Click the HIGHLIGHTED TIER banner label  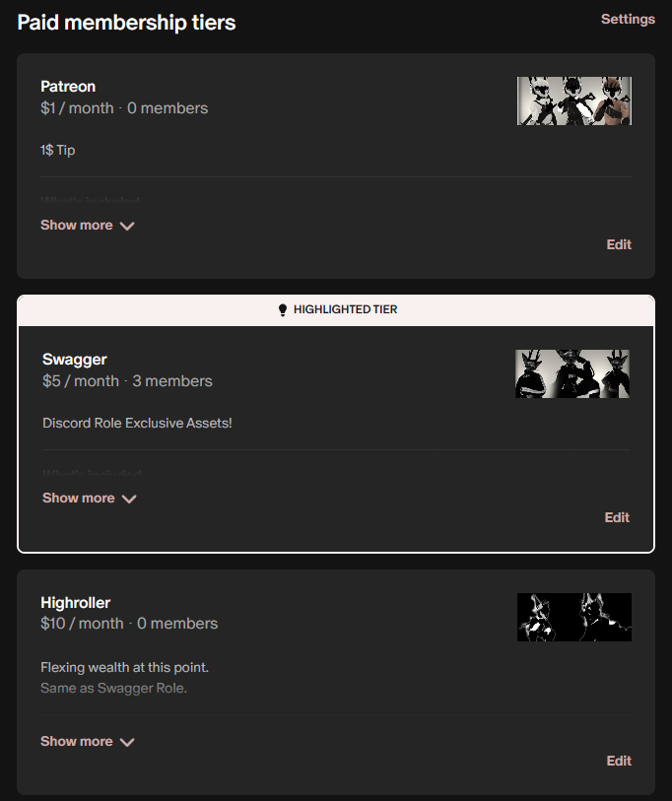[346, 309]
